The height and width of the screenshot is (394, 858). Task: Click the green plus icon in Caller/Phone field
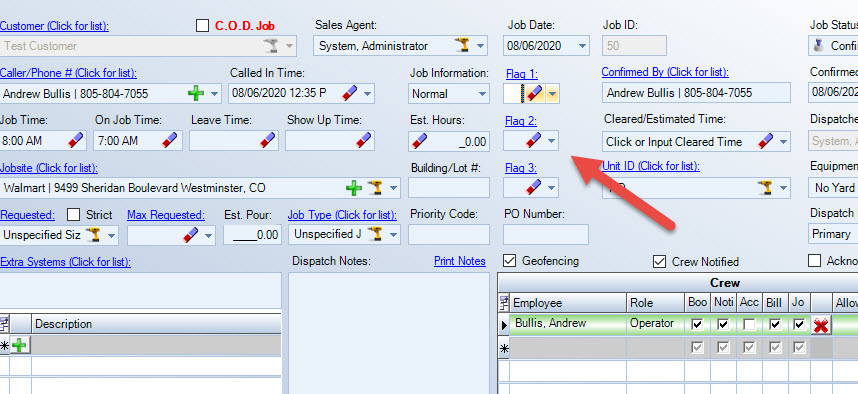(x=195, y=94)
